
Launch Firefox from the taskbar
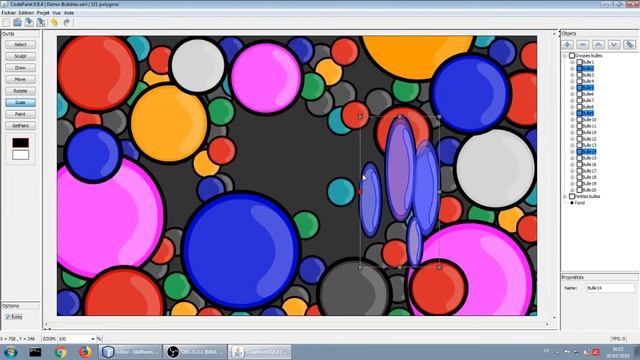tap(85, 352)
